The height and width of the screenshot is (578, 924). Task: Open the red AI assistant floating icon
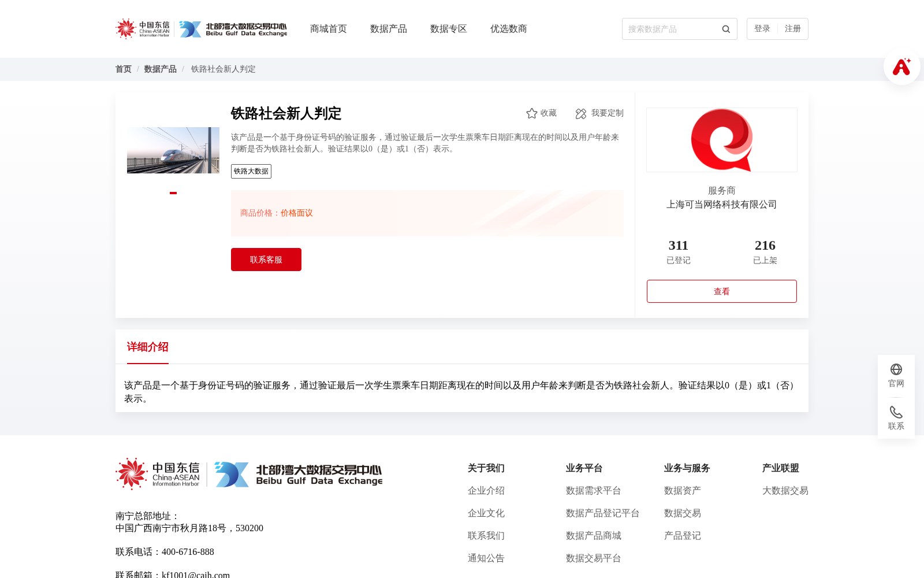(901, 66)
